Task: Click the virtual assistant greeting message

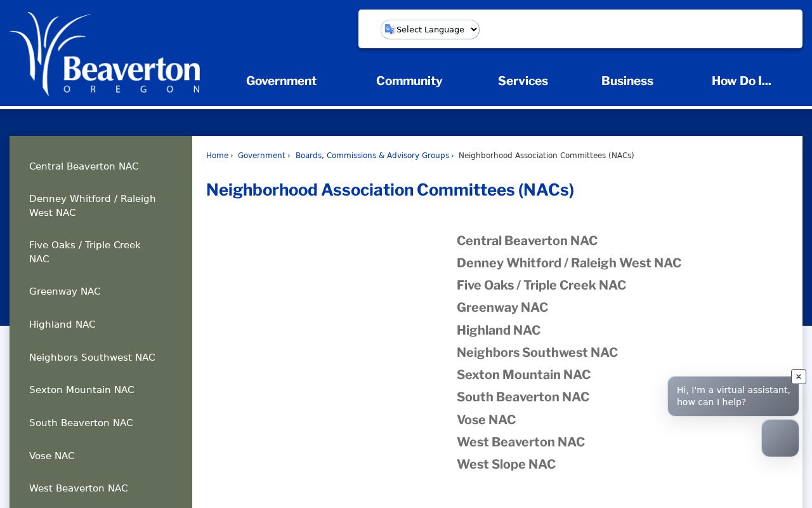Action: click(x=733, y=396)
